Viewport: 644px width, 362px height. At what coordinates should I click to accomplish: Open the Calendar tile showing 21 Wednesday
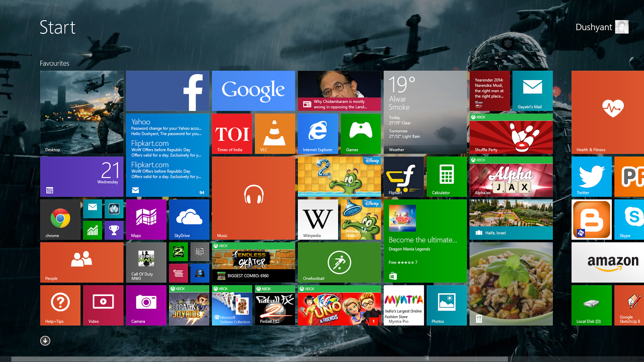[82, 177]
